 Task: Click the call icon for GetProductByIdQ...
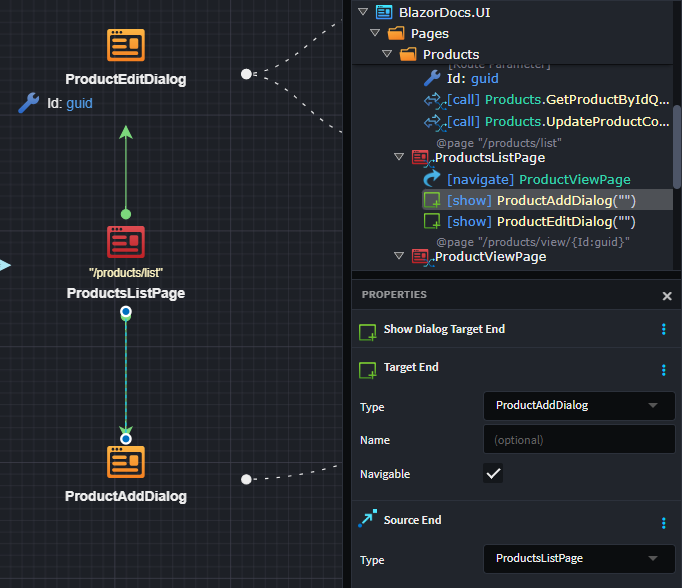(435, 100)
